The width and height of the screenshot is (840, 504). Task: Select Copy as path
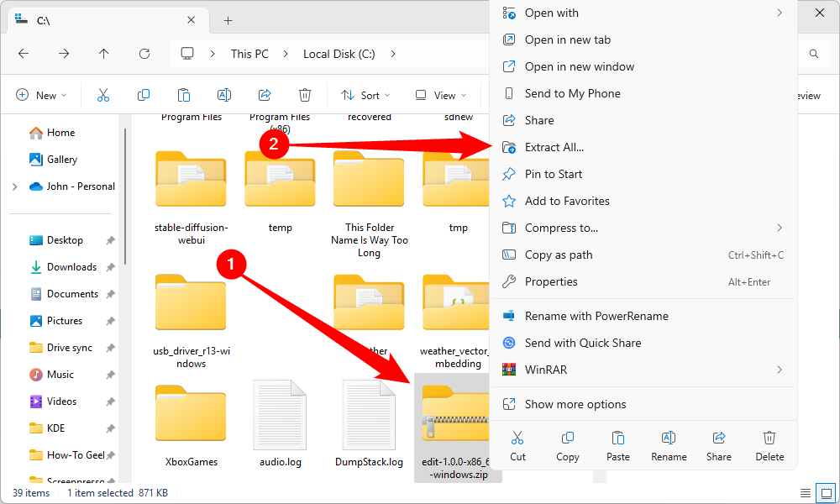(643, 255)
